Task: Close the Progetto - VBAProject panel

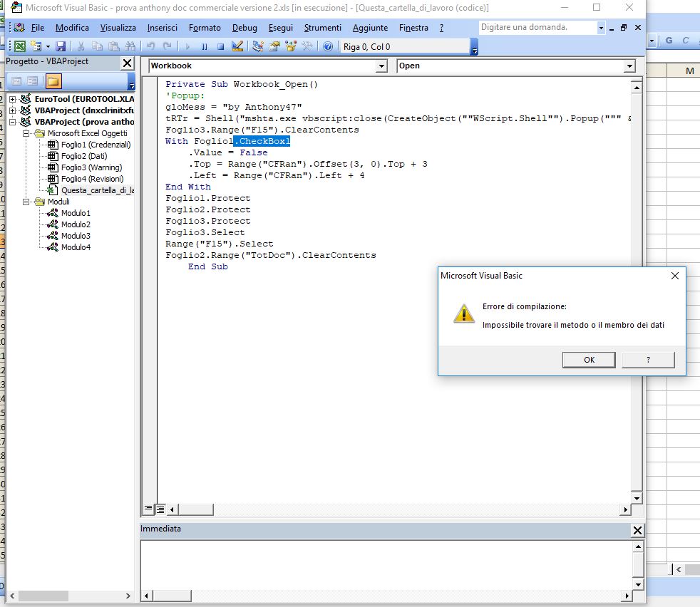Action: (127, 63)
